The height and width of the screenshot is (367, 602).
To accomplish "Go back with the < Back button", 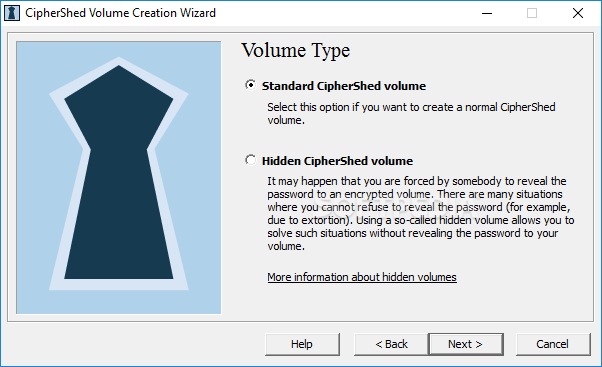I will [x=391, y=344].
